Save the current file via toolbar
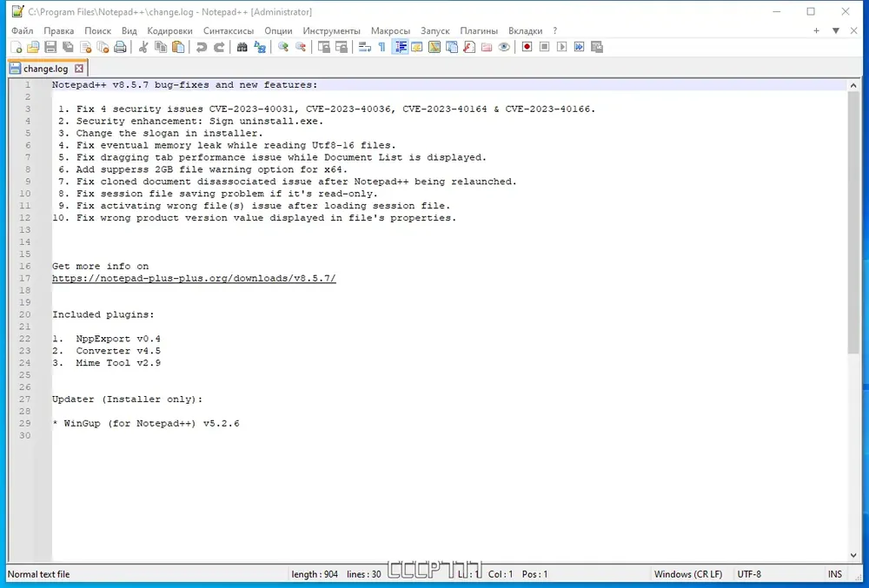This screenshot has height=588, width=869. [x=50, y=47]
